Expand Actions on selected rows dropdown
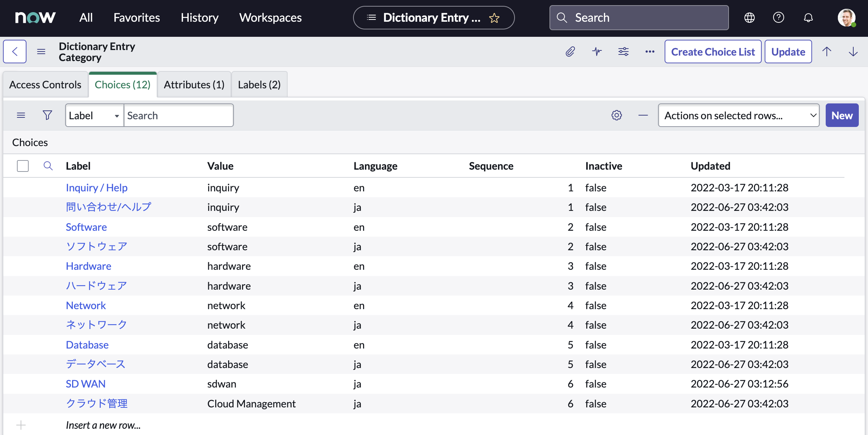Viewport: 868px width, 435px height. click(739, 116)
